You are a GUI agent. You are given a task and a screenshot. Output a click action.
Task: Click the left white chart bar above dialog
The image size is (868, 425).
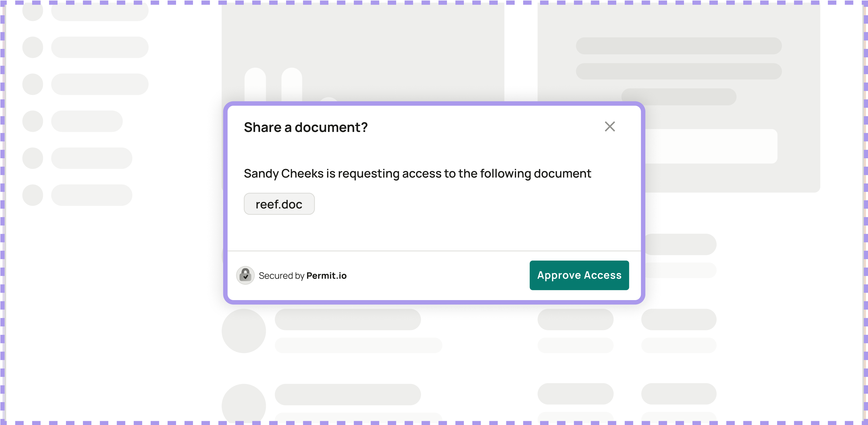[x=255, y=84]
